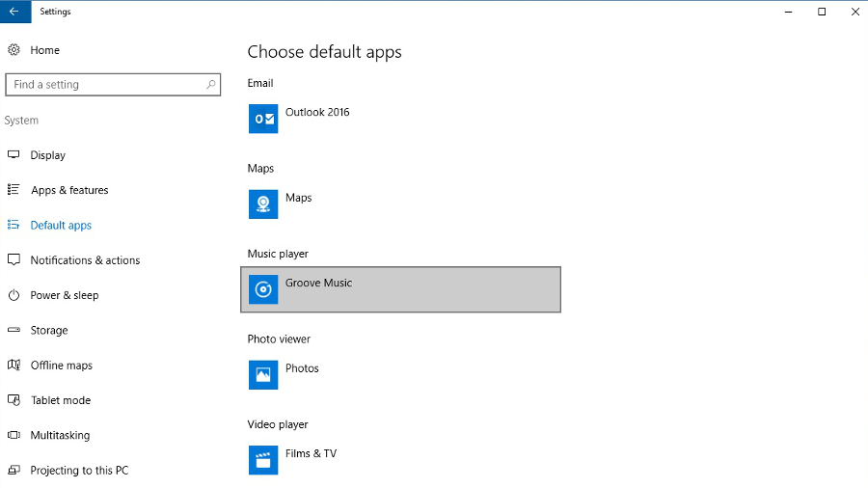Change email default Outlook 2016 text
The image size is (868, 488).
[x=317, y=112]
